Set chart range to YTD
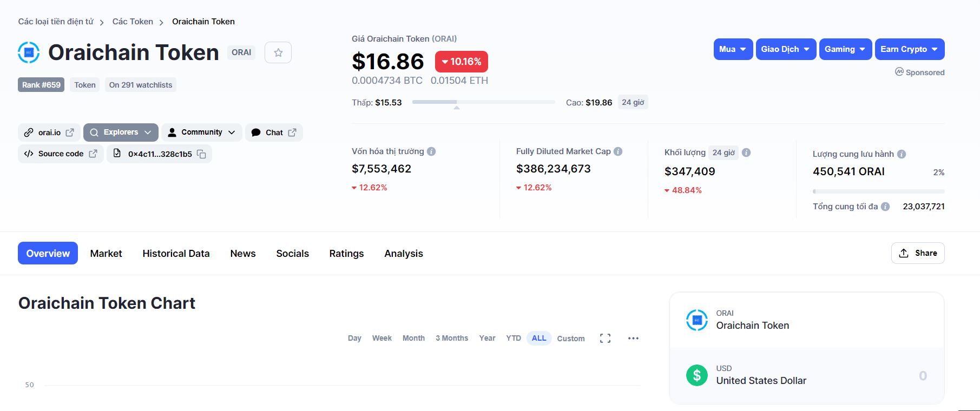Viewport: 980px width, 411px height. click(x=514, y=338)
